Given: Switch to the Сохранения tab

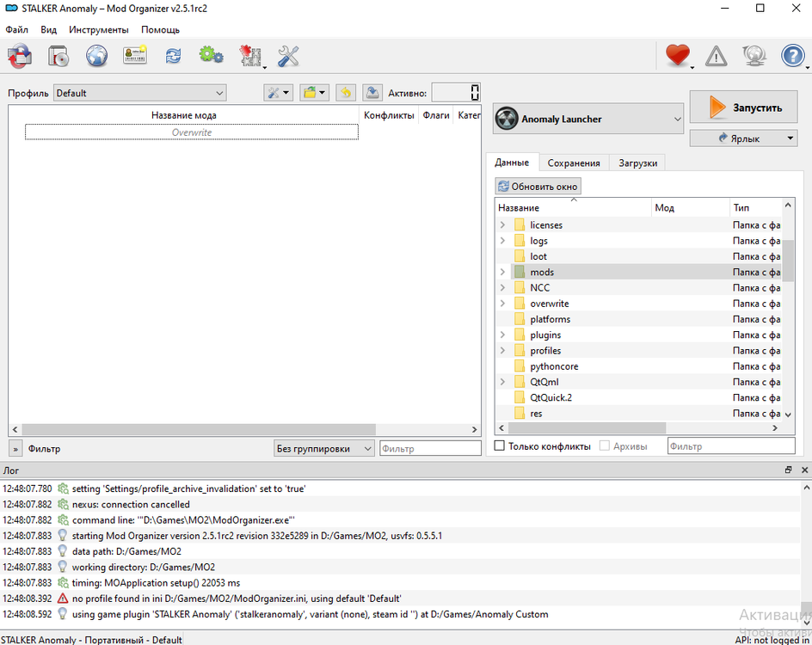Looking at the screenshot, I should [x=574, y=163].
